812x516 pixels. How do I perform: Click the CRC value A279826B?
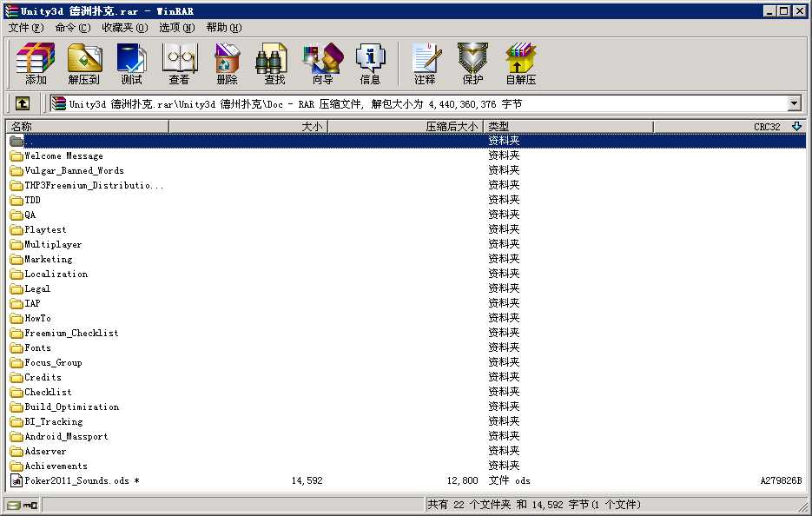781,480
